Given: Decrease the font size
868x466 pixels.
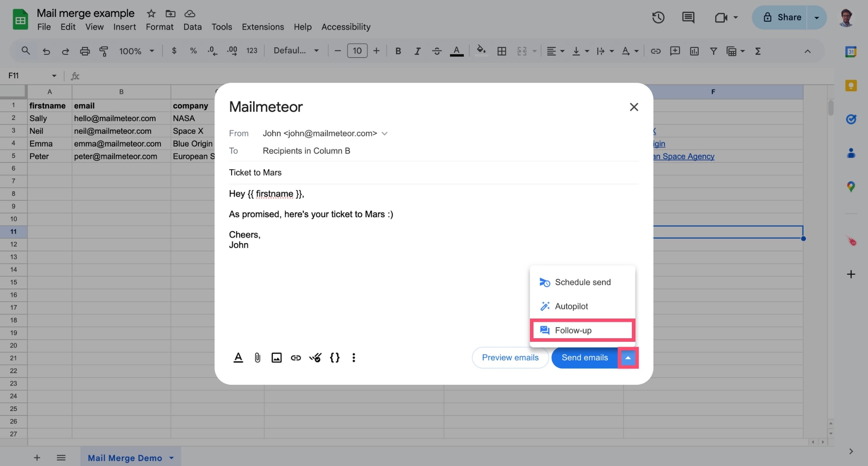Looking at the screenshot, I should click(x=338, y=51).
